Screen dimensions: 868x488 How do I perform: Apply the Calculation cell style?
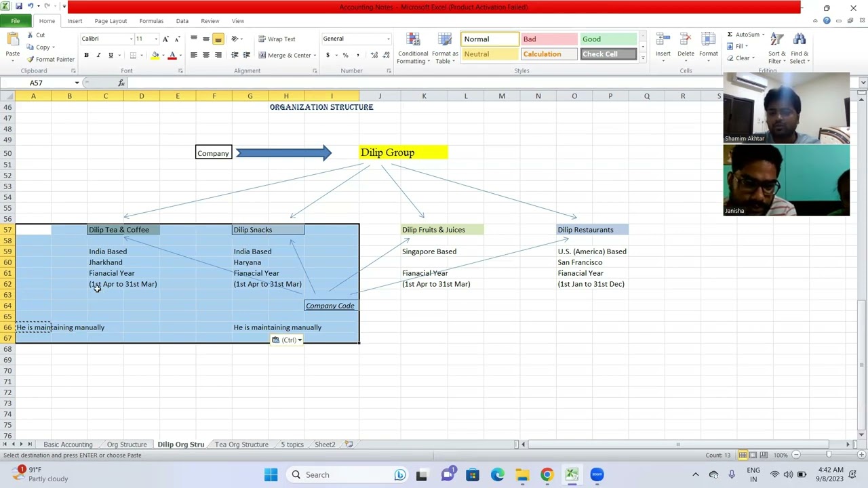[x=549, y=54]
